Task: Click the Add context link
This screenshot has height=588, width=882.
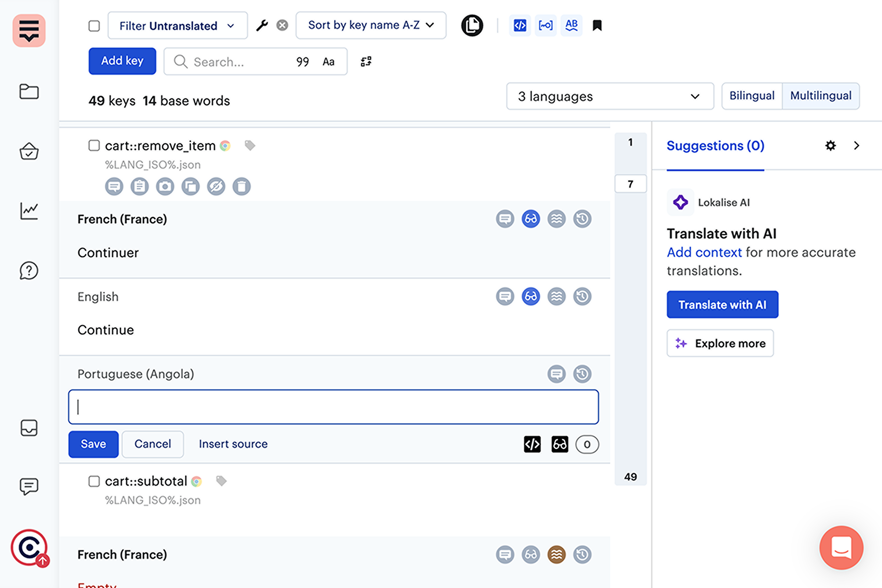Action: tap(704, 252)
